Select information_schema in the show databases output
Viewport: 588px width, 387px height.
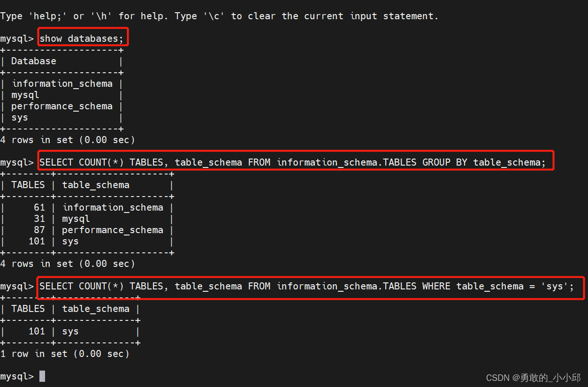(x=62, y=83)
